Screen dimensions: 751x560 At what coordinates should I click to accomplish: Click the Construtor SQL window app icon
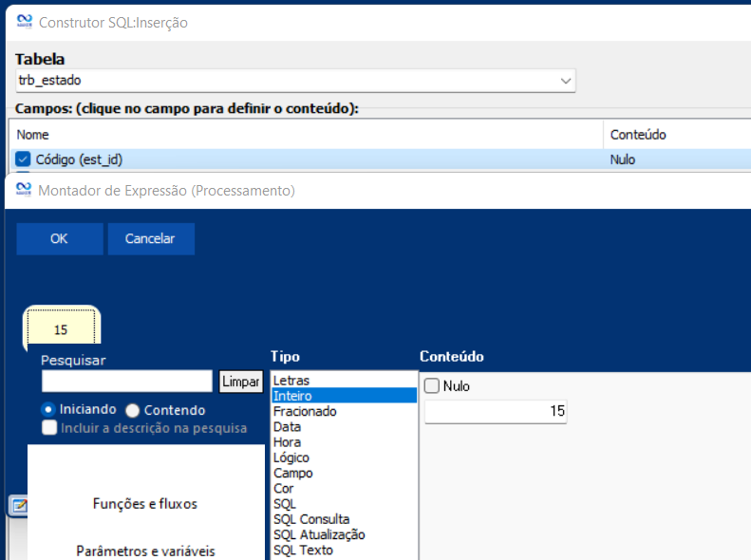[x=25, y=22]
